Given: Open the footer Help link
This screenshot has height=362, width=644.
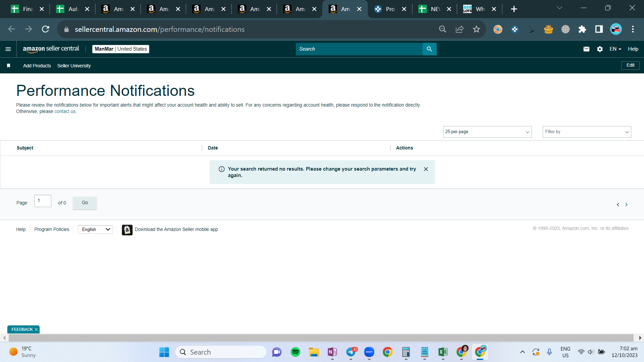Looking at the screenshot, I should coord(21,230).
